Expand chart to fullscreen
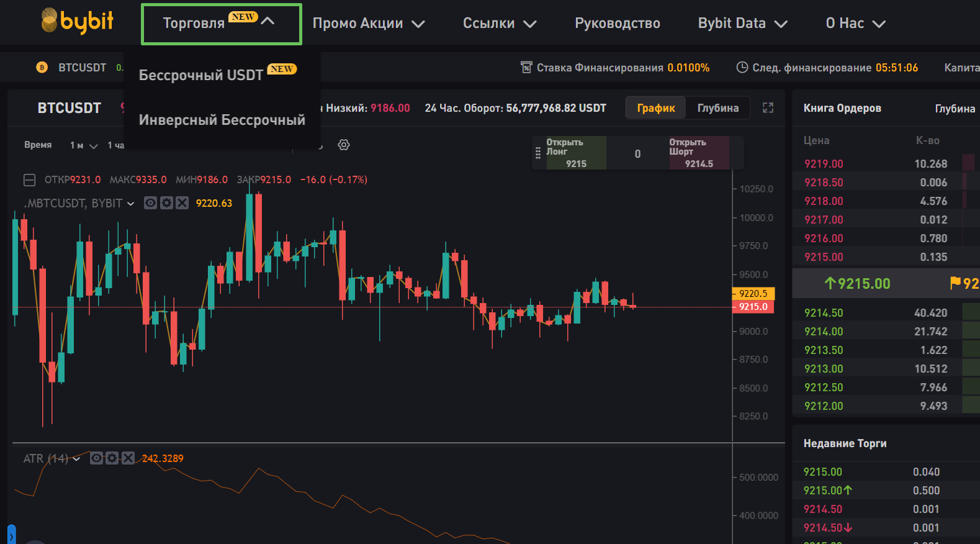This screenshot has width=980, height=544. 768,107
